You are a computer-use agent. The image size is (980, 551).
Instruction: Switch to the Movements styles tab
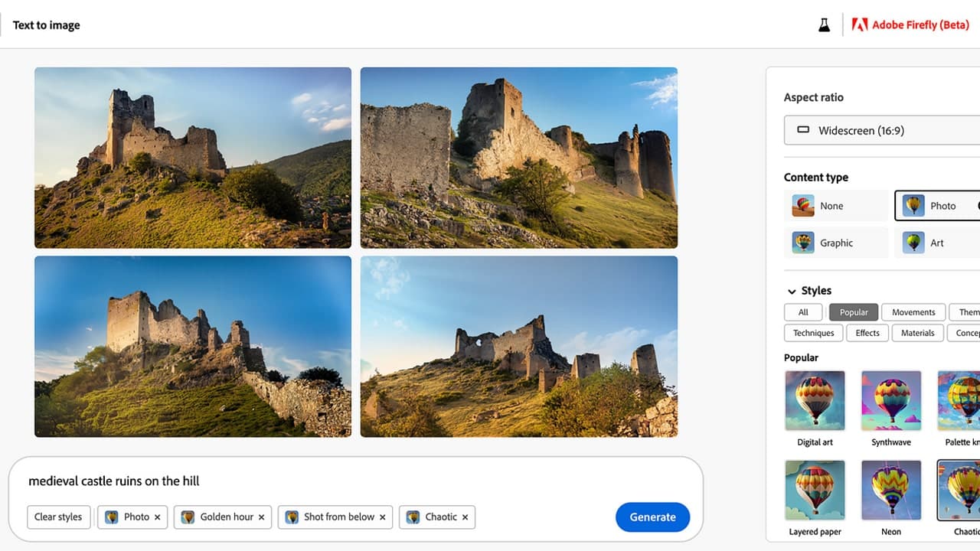[x=913, y=312]
